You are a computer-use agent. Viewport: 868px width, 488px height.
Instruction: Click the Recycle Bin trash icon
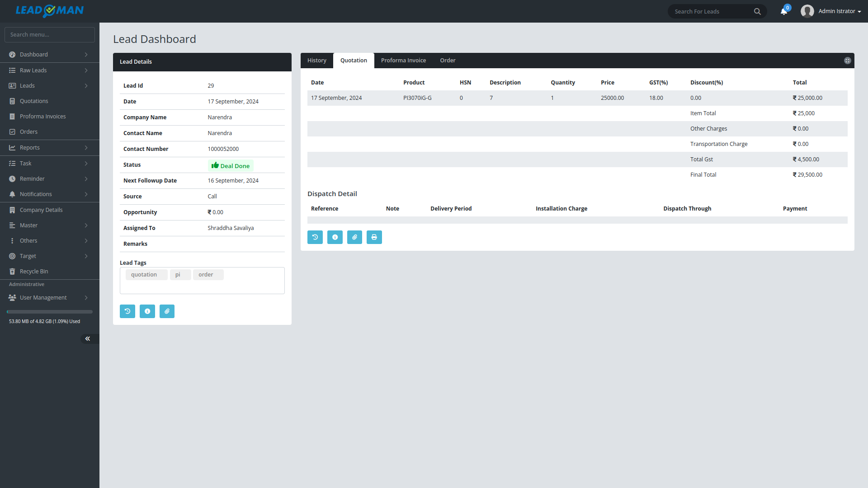click(x=12, y=272)
